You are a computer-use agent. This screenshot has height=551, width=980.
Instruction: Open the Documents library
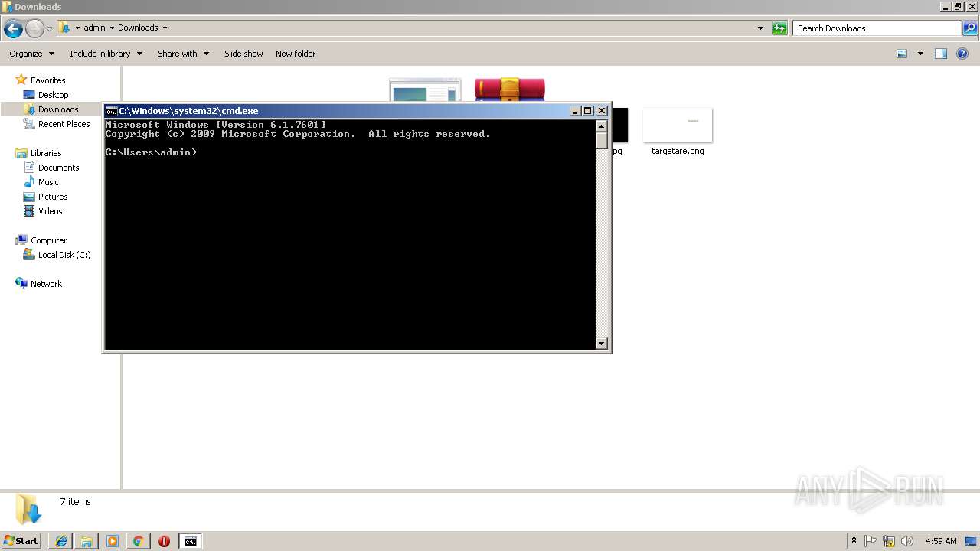(58, 168)
